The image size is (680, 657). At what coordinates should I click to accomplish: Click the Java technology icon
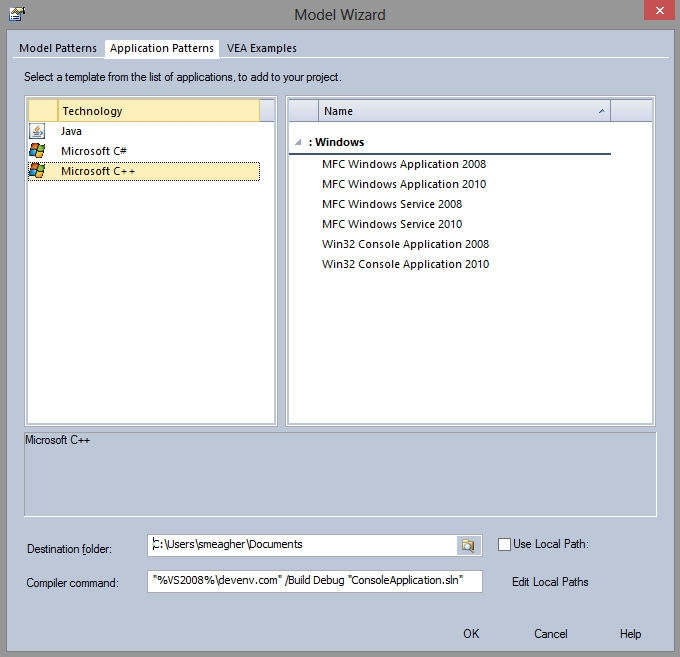click(x=37, y=131)
